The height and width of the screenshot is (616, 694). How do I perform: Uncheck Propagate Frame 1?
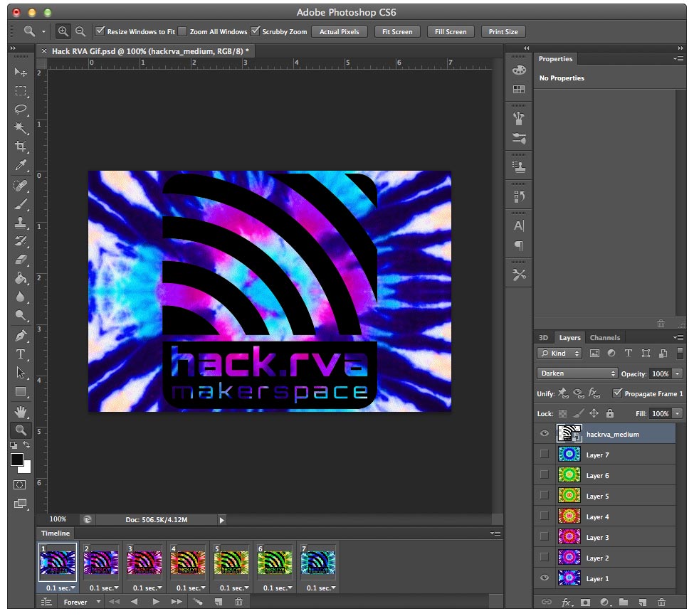click(x=617, y=393)
